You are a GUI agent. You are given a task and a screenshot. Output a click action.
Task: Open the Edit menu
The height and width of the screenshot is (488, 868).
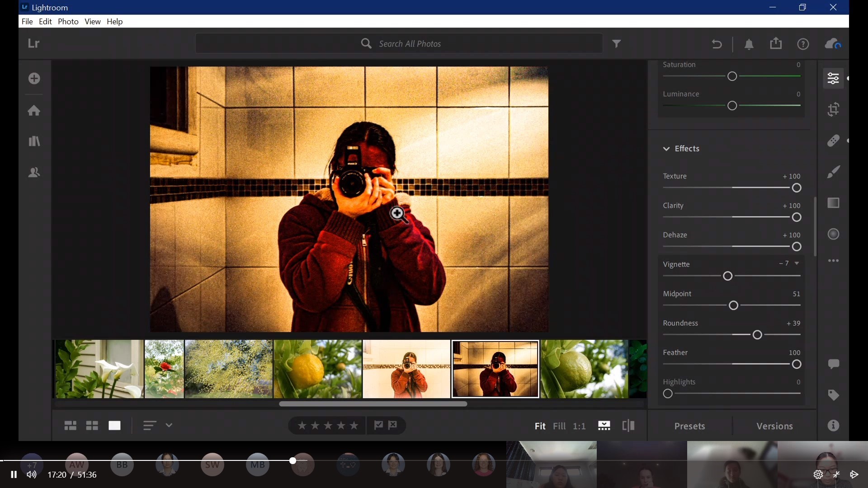[45, 22]
